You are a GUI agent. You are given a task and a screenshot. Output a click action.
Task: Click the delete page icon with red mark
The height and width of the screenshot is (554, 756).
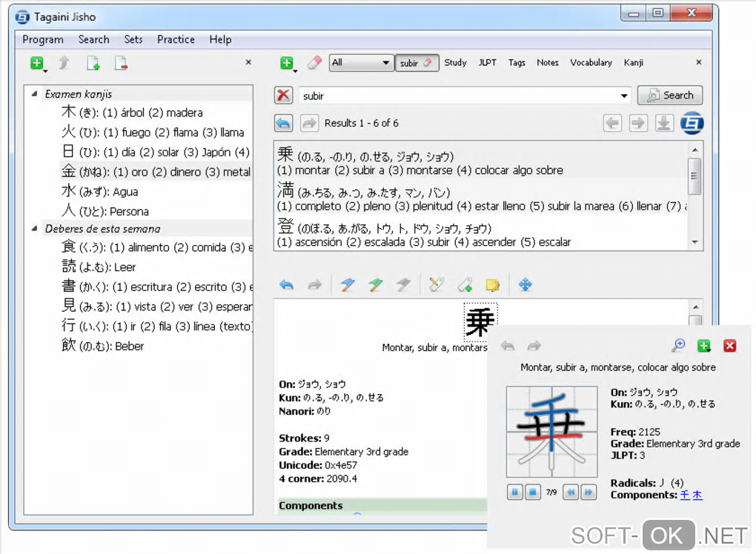coord(121,63)
